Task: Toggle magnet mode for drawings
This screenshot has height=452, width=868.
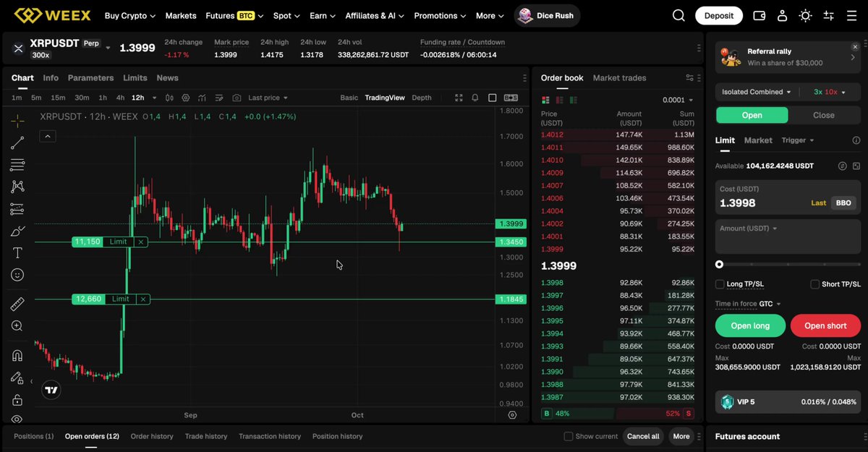Action: tap(17, 356)
